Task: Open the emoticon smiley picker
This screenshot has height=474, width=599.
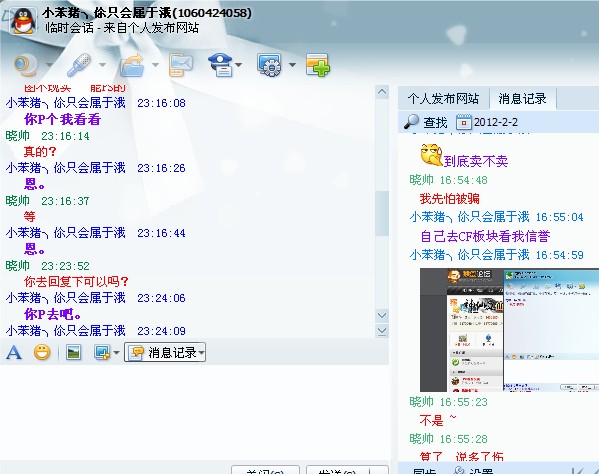Action: pyautogui.click(x=42, y=352)
